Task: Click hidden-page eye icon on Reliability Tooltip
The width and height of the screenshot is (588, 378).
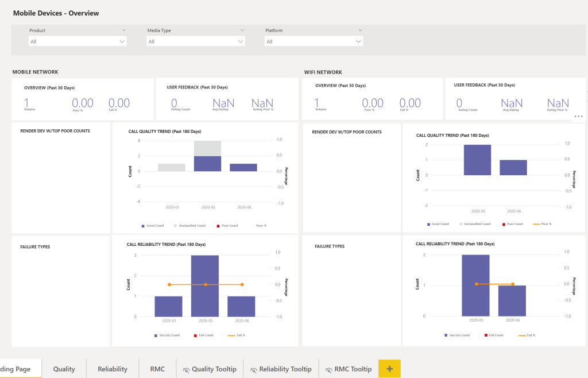Action: (253, 369)
